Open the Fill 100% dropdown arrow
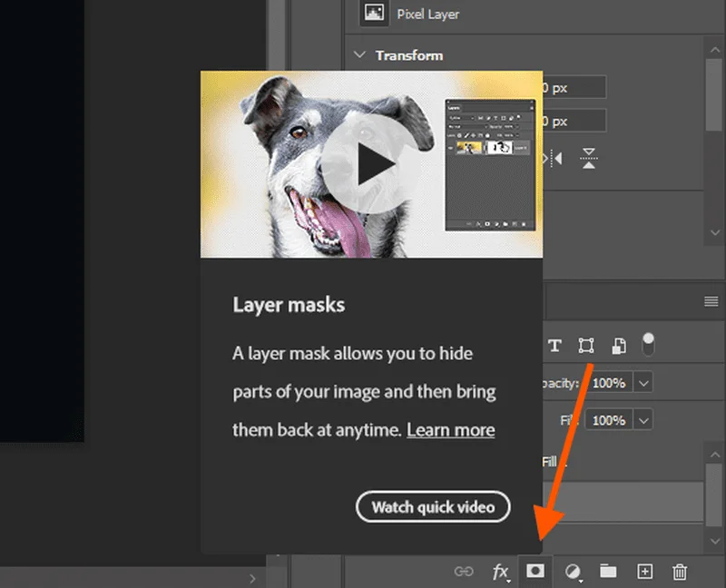 [x=643, y=420]
